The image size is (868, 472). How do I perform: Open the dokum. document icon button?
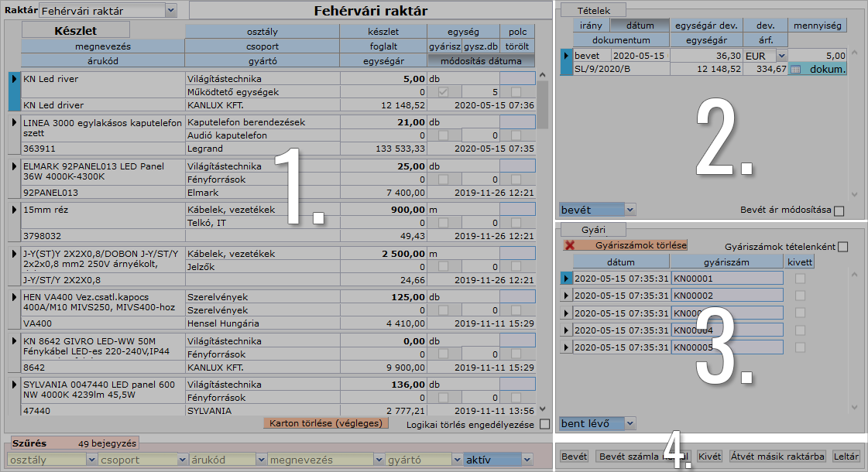(x=818, y=69)
